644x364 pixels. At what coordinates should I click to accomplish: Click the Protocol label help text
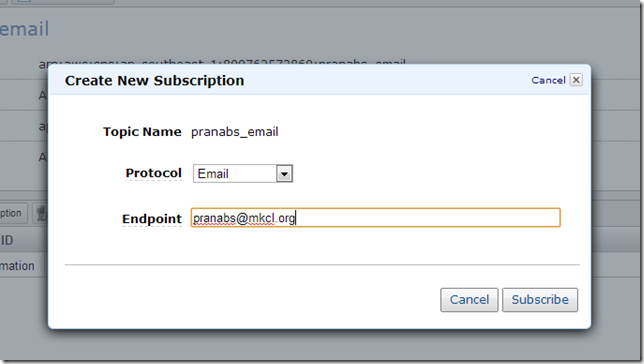[153, 173]
